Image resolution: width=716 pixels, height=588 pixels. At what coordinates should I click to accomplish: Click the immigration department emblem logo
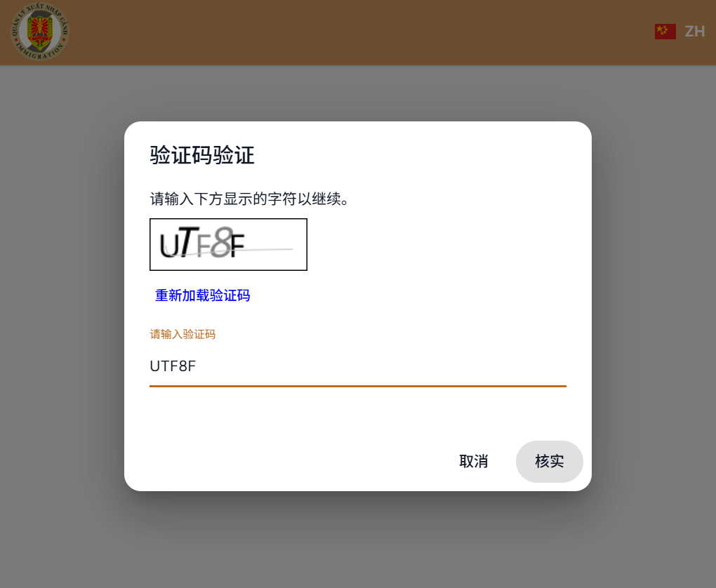pyautogui.click(x=40, y=31)
